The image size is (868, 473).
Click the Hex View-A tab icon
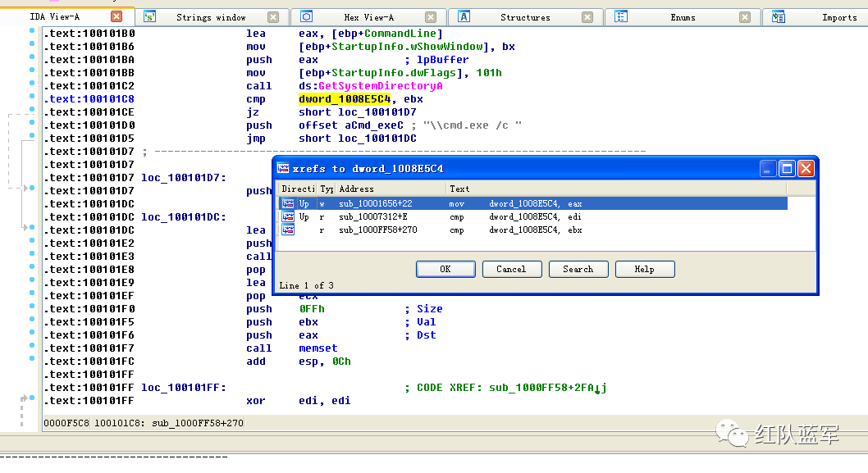(307, 16)
